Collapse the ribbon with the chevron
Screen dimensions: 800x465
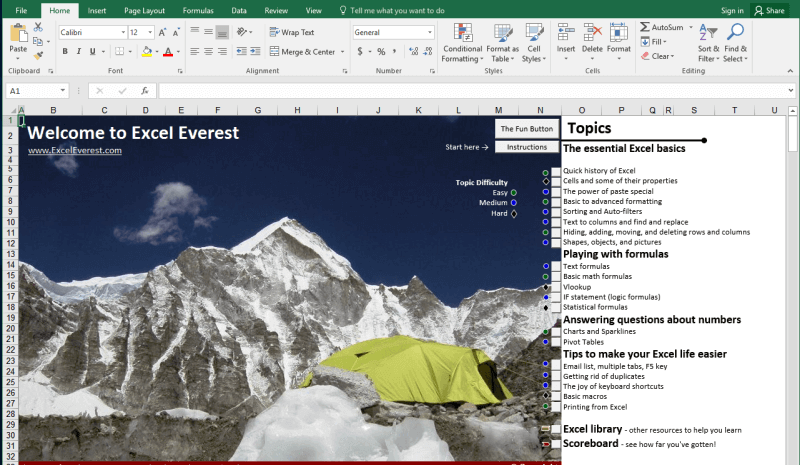click(790, 71)
